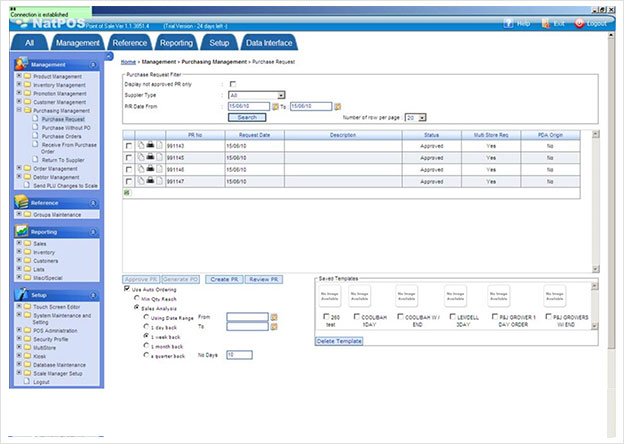Expand Touch Screen Editor tree node
Screen dimensions: 624x444
[x=19, y=306]
